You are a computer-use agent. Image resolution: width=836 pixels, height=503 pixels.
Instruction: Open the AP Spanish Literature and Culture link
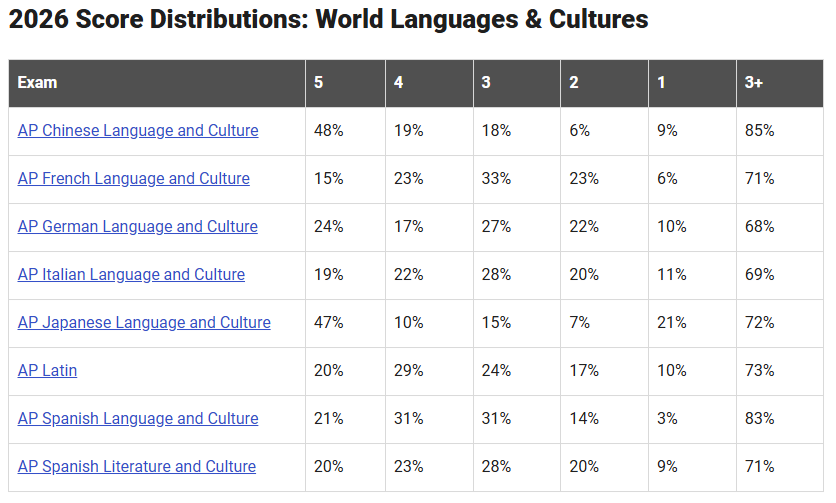pyautogui.click(x=136, y=467)
